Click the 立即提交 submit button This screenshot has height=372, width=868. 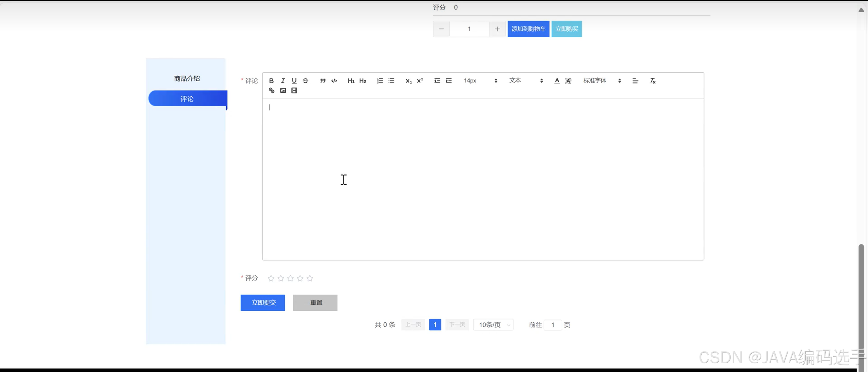pos(263,303)
